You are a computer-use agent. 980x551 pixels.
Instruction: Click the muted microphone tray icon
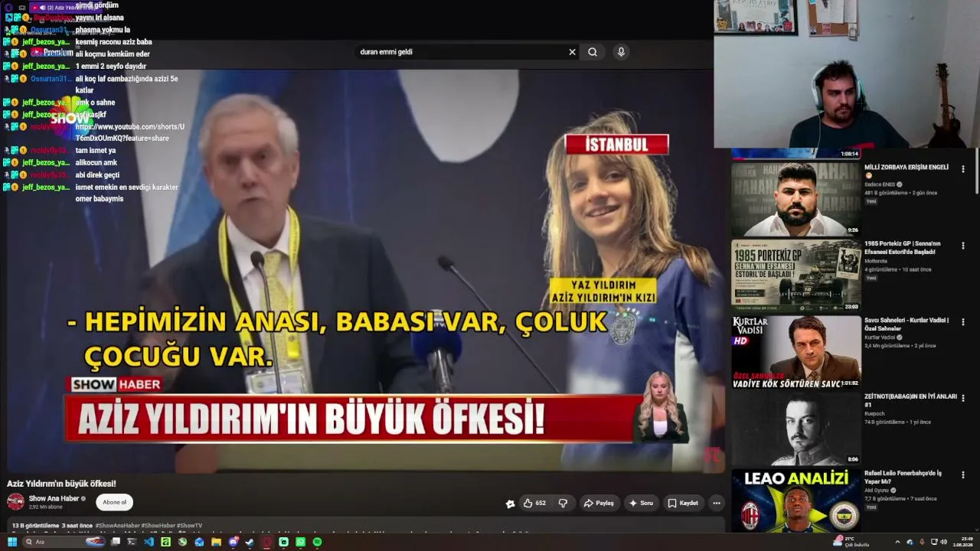[922, 542]
